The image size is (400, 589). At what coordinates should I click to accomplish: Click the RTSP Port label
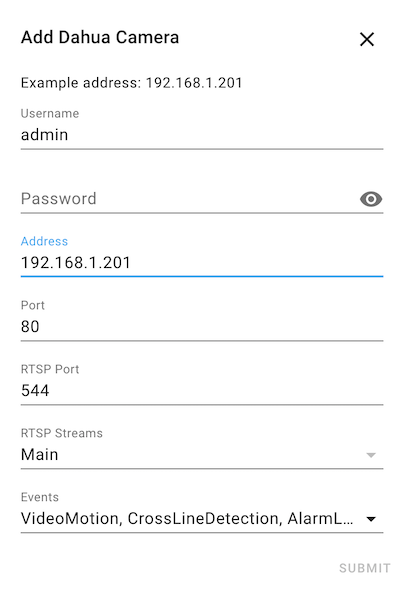point(50,369)
